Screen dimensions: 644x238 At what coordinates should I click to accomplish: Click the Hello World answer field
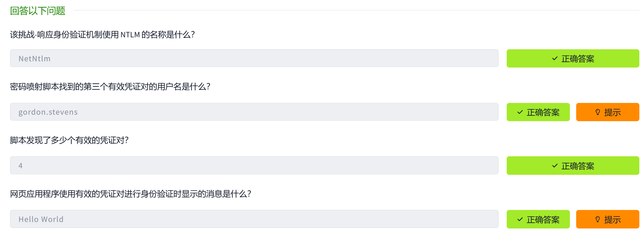(254, 219)
